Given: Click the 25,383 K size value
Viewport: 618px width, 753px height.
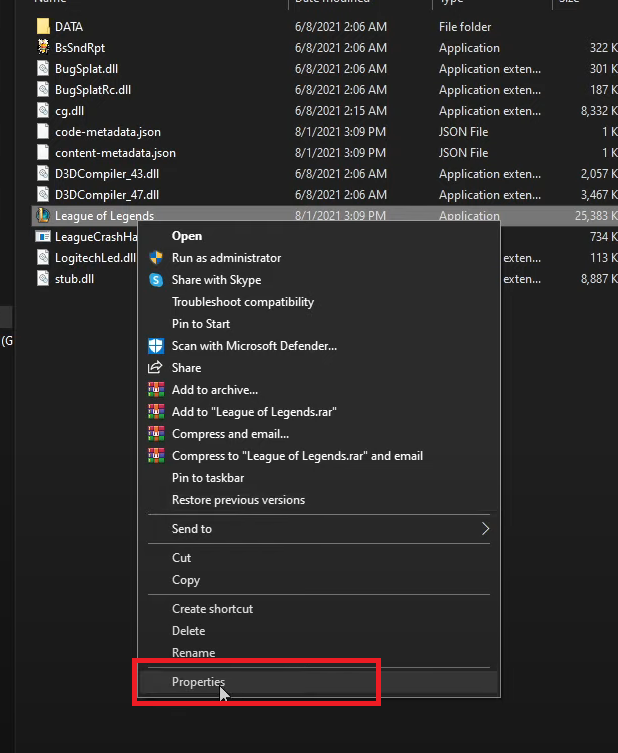Looking at the screenshot, I should [596, 216].
